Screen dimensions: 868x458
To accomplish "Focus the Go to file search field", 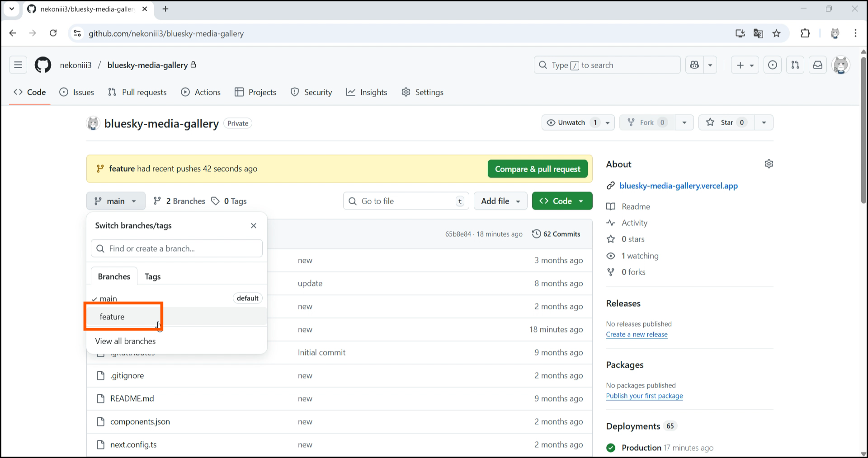I will (x=406, y=201).
